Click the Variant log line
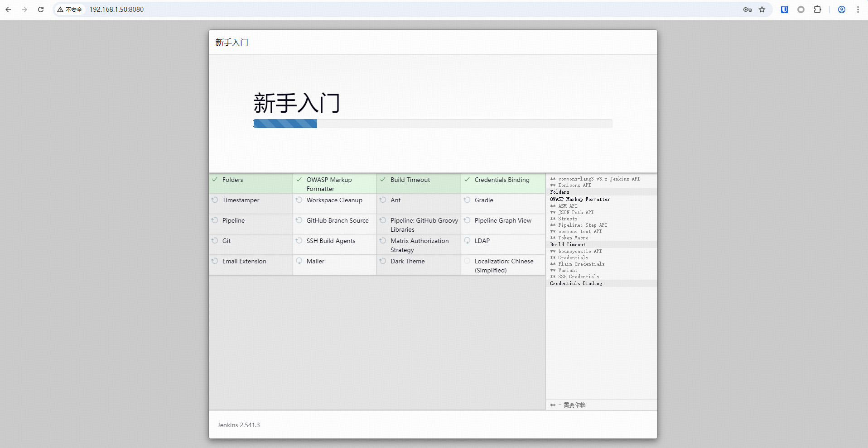Image resolution: width=868 pixels, height=448 pixels. [x=564, y=270]
